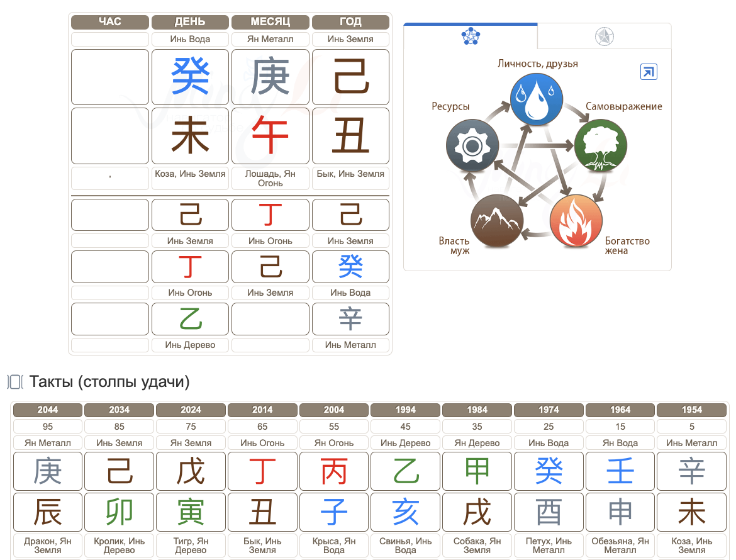Image resolution: width=736 pixels, height=560 pixels.
Task: Click the day stem 癸 character cell
Action: 190,77
